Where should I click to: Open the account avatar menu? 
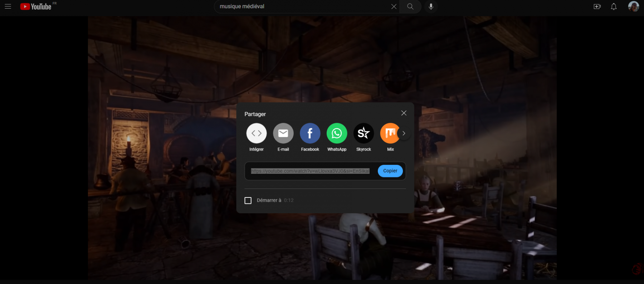(x=633, y=6)
